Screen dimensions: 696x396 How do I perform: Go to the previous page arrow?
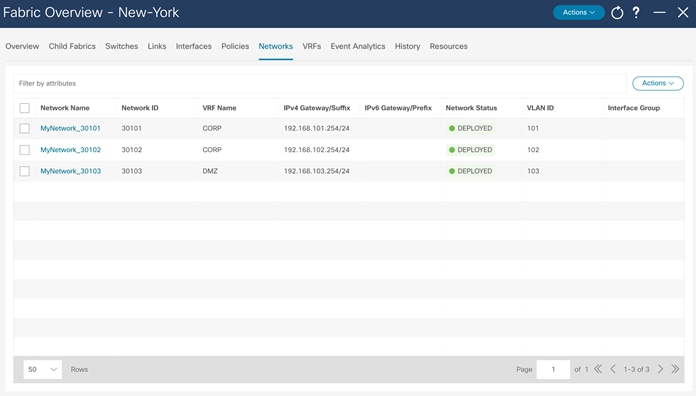pyautogui.click(x=613, y=369)
